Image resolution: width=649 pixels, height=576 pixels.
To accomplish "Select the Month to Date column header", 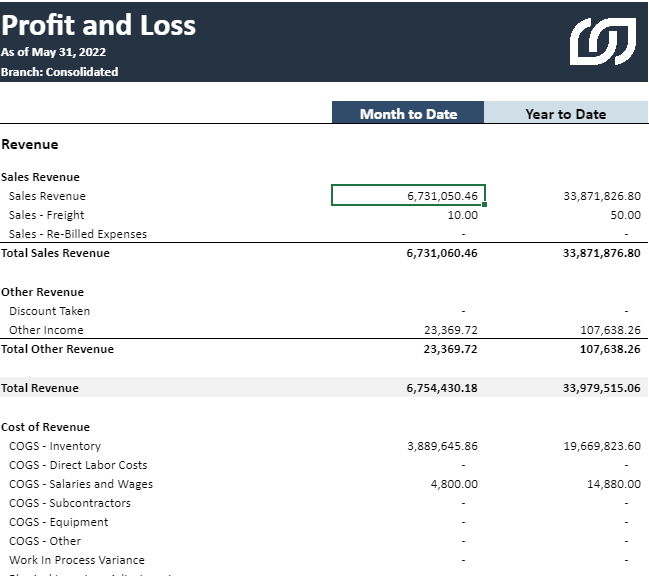I will 408,113.
